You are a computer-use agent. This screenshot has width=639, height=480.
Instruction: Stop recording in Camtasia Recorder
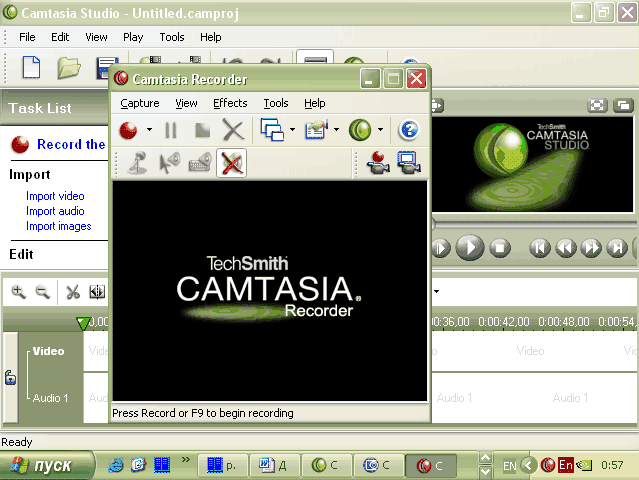click(203, 130)
